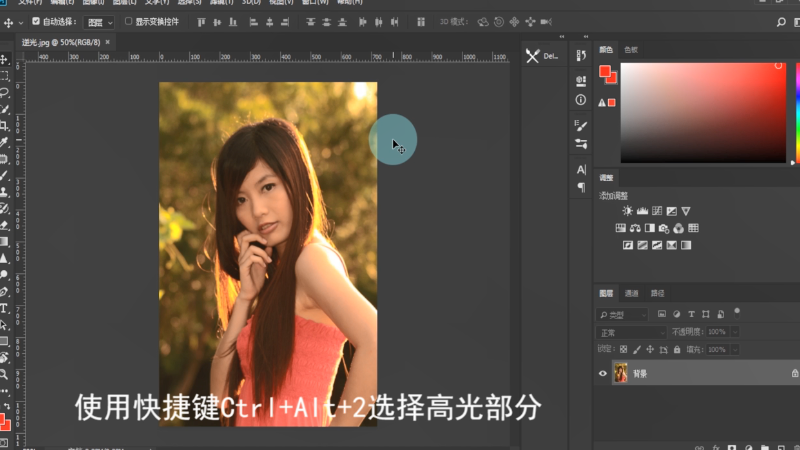The width and height of the screenshot is (800, 450).
Task: Add a Photo Filter adjustment
Action: [664, 228]
